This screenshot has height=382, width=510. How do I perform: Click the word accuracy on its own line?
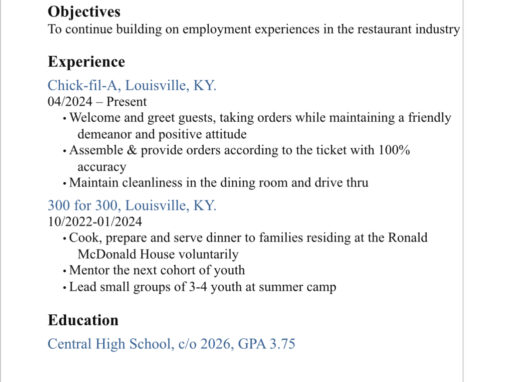(102, 167)
